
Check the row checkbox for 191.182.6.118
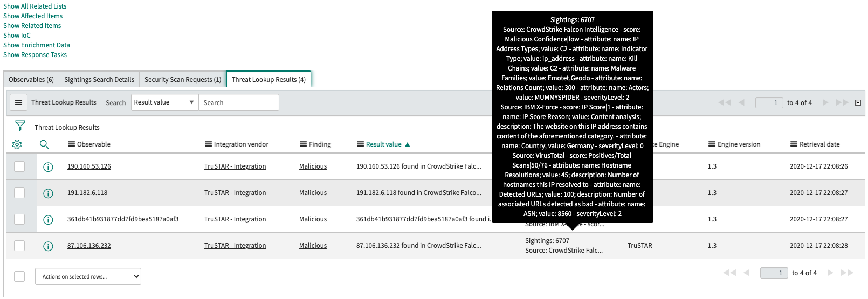[19, 192]
